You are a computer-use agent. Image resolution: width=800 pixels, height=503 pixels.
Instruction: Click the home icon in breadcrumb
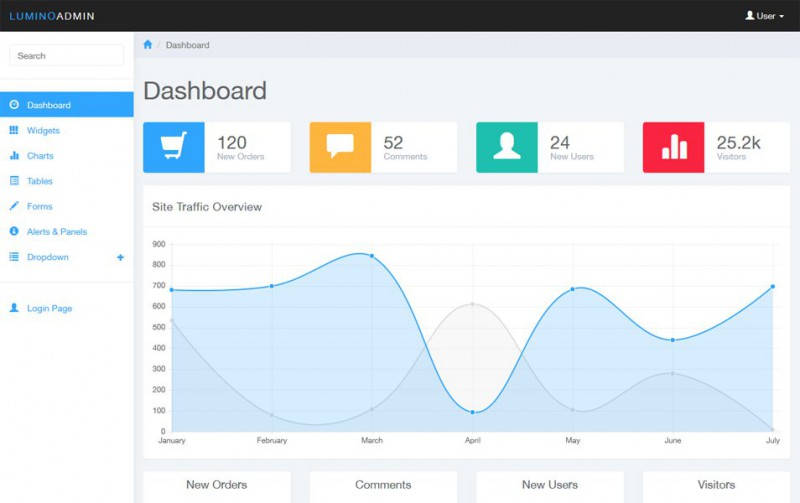click(x=148, y=45)
